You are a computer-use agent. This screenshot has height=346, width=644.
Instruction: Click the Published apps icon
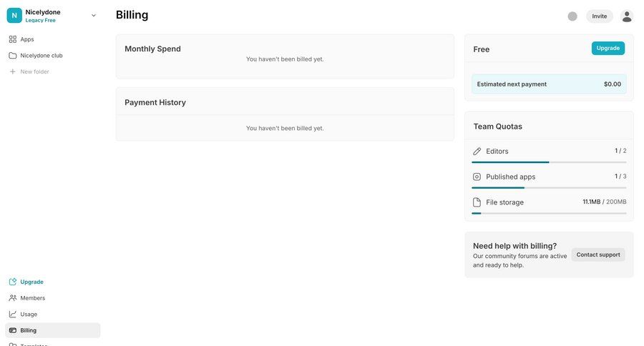pyautogui.click(x=477, y=177)
